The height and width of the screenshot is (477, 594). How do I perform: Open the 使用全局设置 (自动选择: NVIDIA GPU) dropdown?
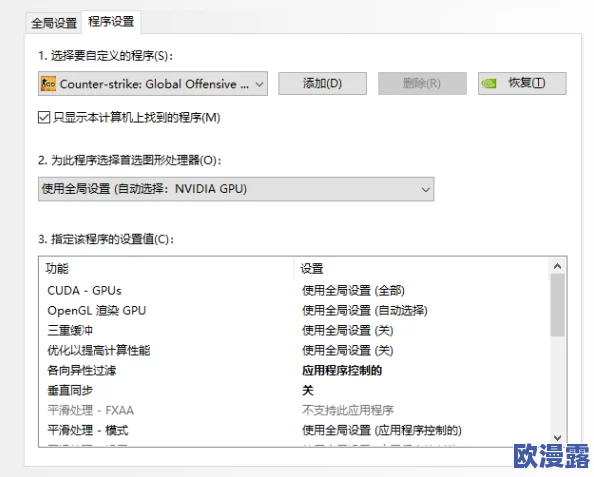pos(236,189)
